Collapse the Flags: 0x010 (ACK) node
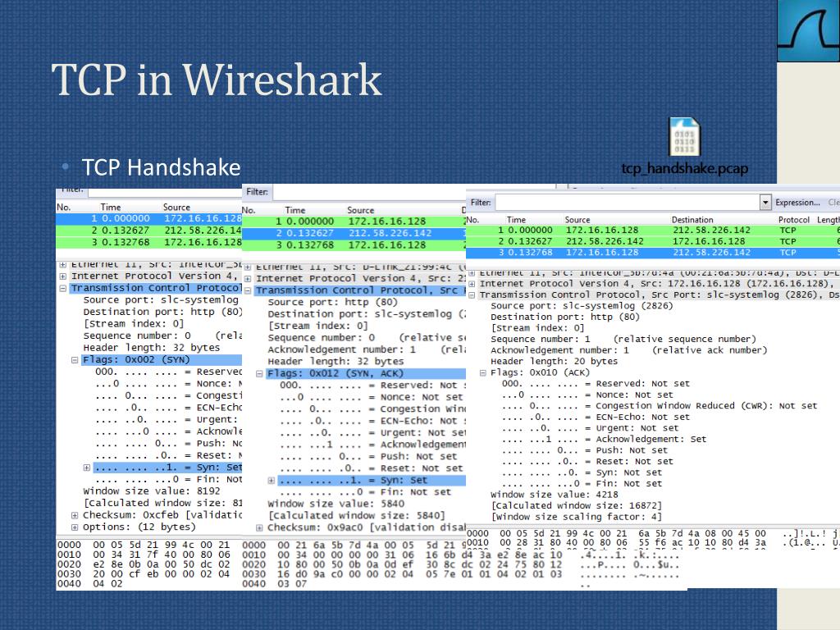The height and width of the screenshot is (630, 840). click(482, 372)
